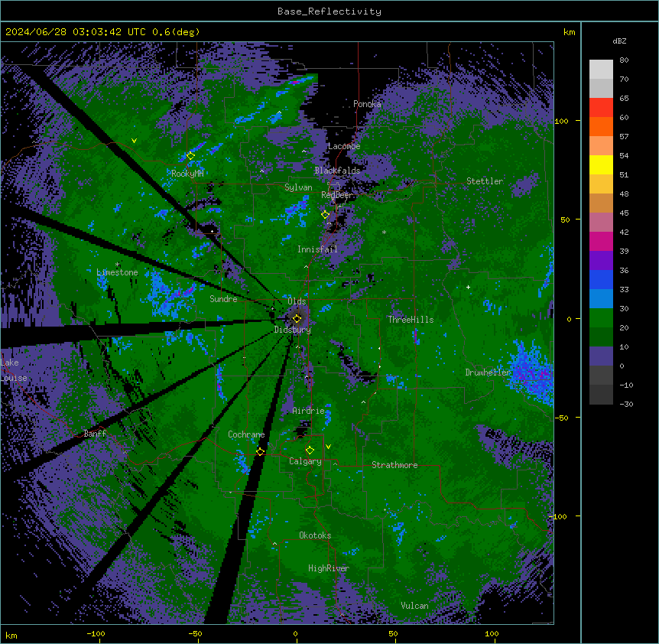Click the Strathmore label
Image resolution: width=659 pixels, height=644 pixels.
coord(394,465)
